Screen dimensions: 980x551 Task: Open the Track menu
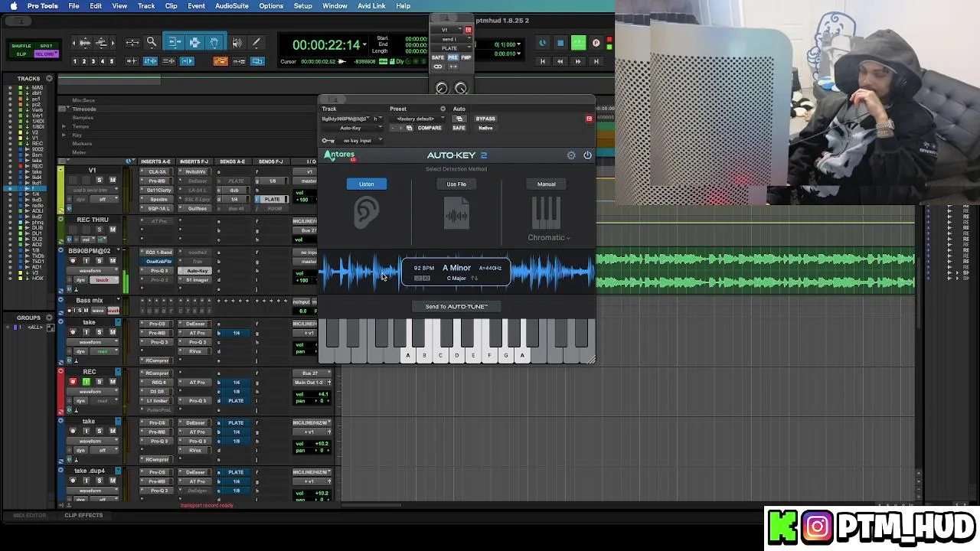[x=146, y=6]
